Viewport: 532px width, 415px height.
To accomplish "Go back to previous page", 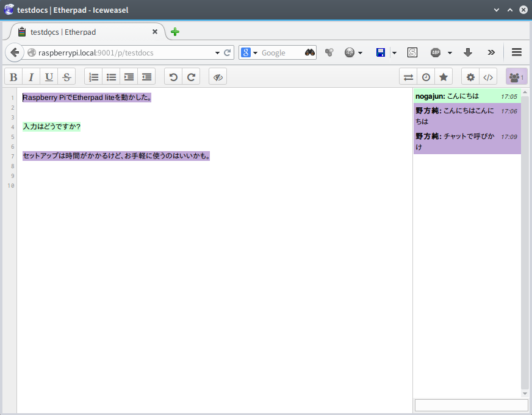I will click(15, 52).
